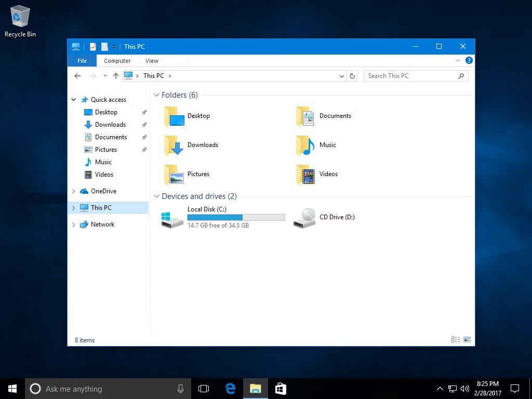Viewport: 532px width, 399px height.
Task: Refresh the This PC view
Action: [352, 76]
